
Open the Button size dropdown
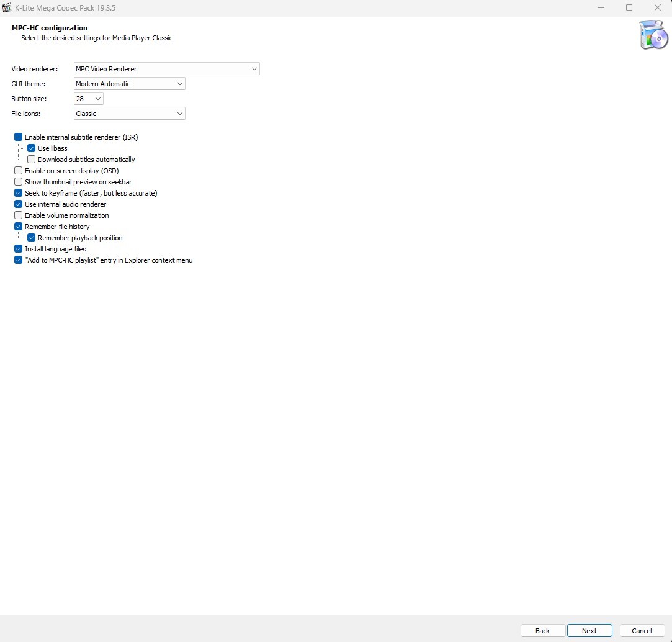(88, 99)
